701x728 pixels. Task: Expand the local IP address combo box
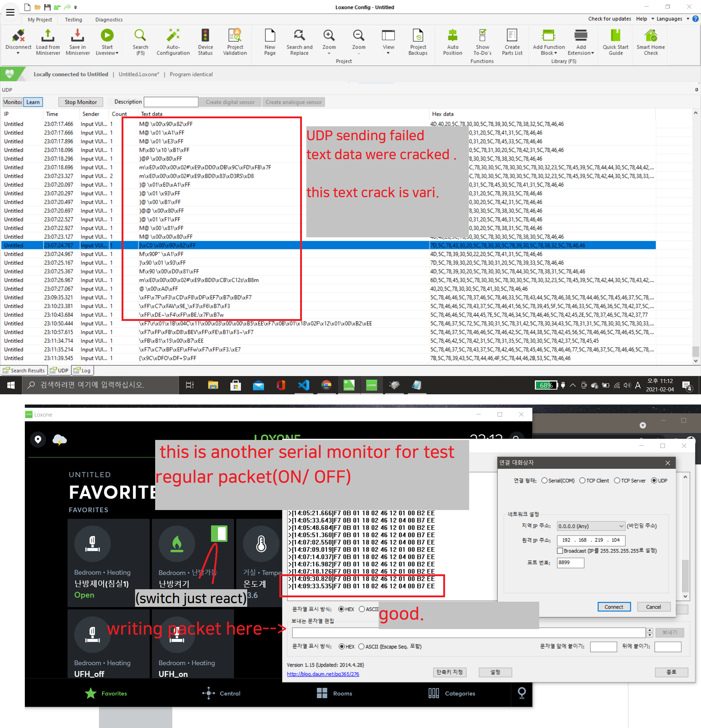621,526
